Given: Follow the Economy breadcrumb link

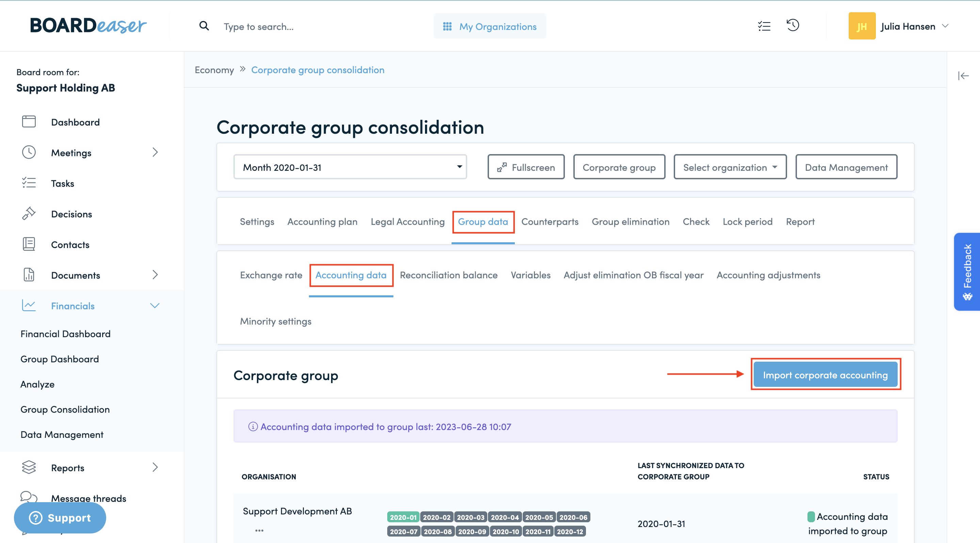Looking at the screenshot, I should pyautogui.click(x=214, y=70).
